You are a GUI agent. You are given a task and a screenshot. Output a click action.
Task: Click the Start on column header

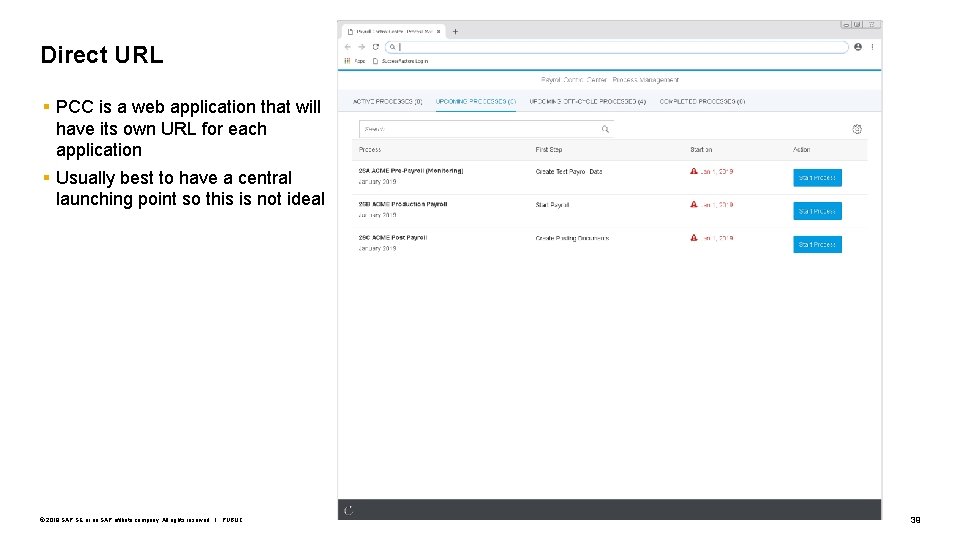(701, 149)
